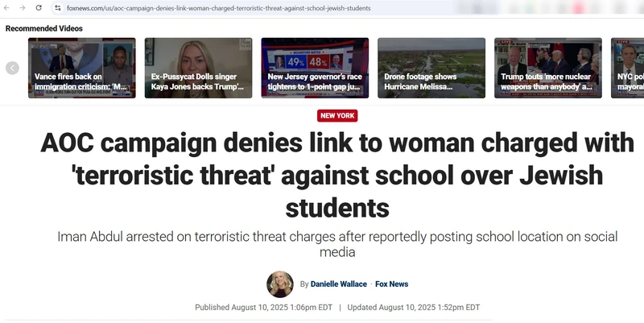The image size is (644, 323).
Task: Play the Vance fires back video
Action: pos(82,68)
